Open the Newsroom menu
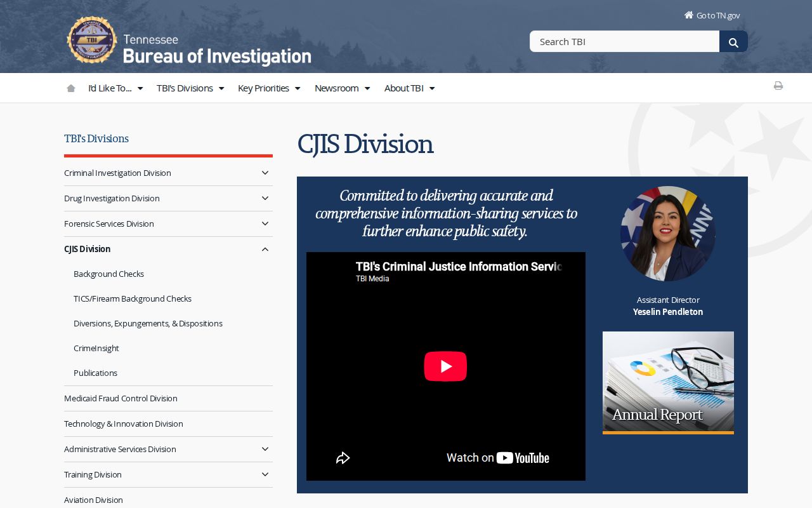Viewport: 812px width, 508px height. (342, 88)
